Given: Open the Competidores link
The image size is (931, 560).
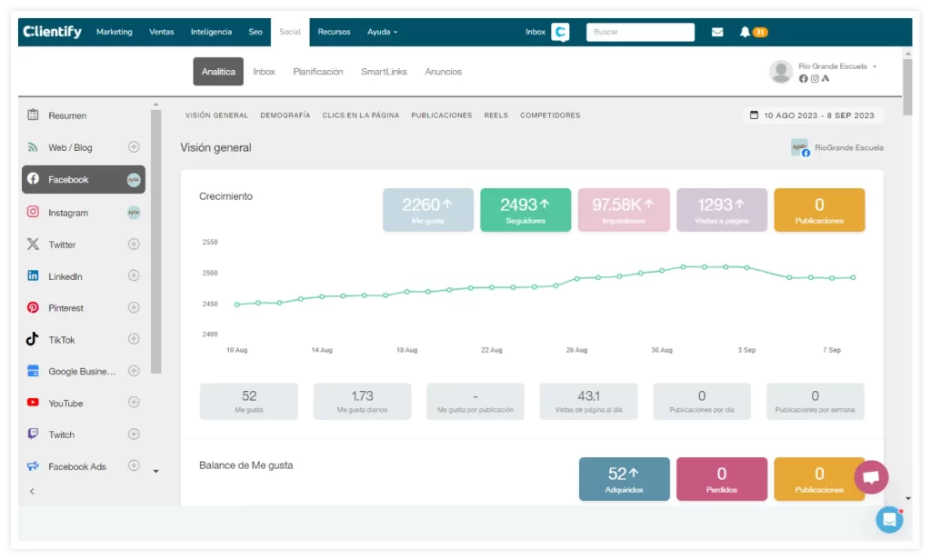Looking at the screenshot, I should pos(550,115).
